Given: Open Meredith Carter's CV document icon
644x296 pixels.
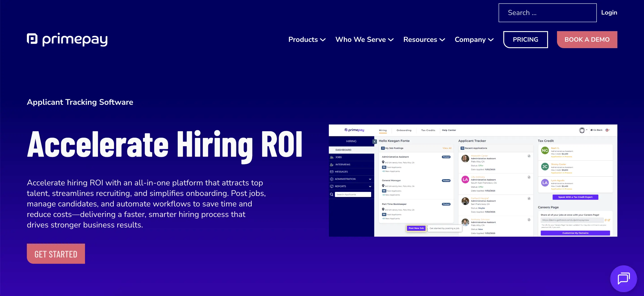Looking at the screenshot, I should coord(529,156).
